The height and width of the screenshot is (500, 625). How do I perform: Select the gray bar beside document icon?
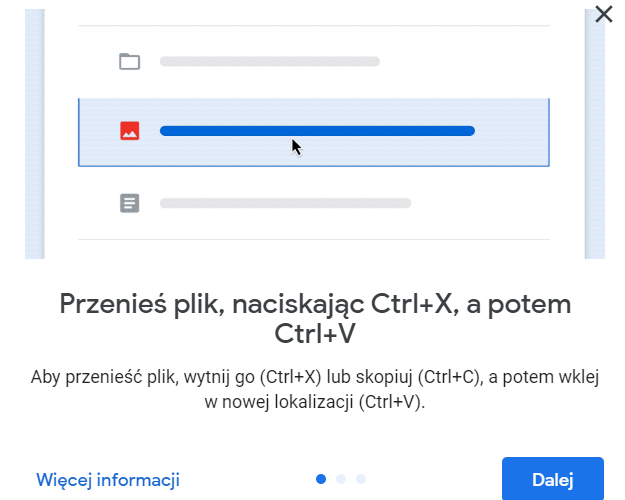tap(285, 203)
